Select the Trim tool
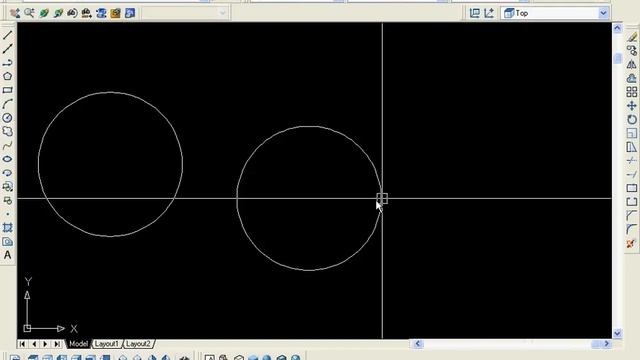 [632, 161]
